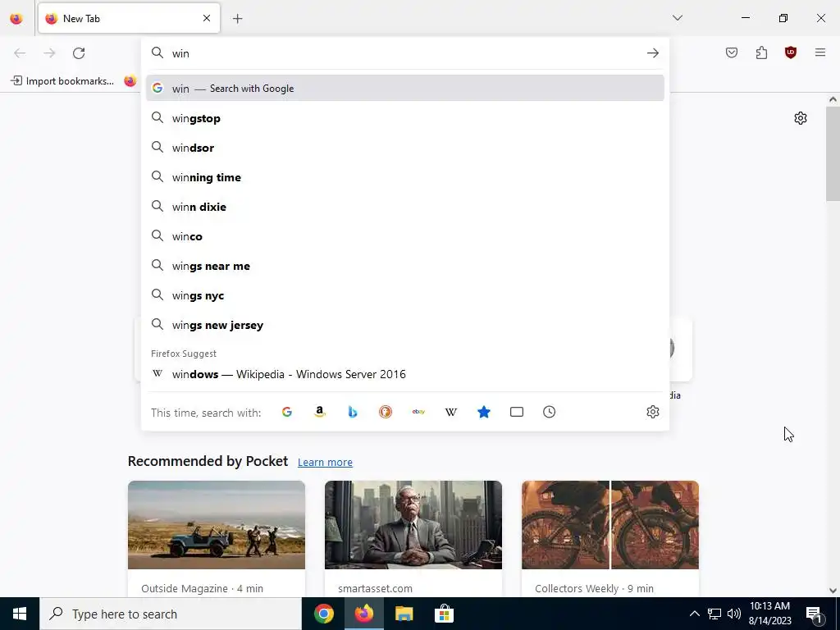This screenshot has width=840, height=630.
Task: Click the scrollbar down arrow
Action: tap(833, 591)
